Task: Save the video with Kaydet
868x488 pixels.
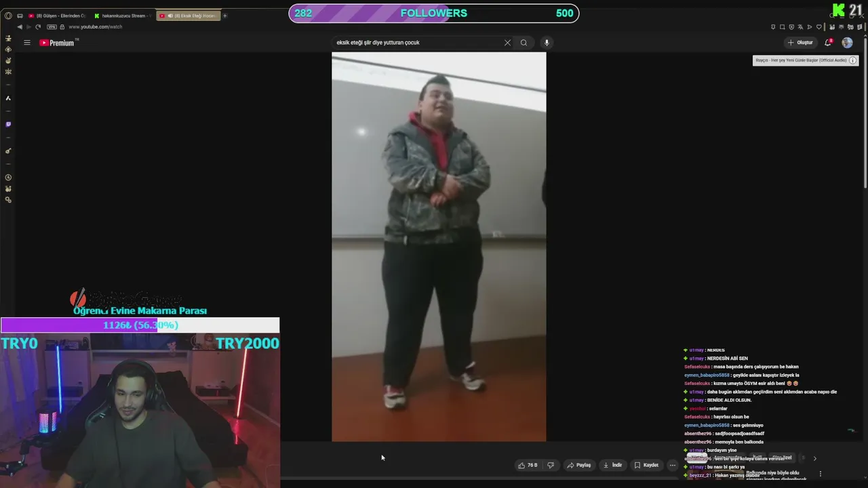Action: pos(646,465)
